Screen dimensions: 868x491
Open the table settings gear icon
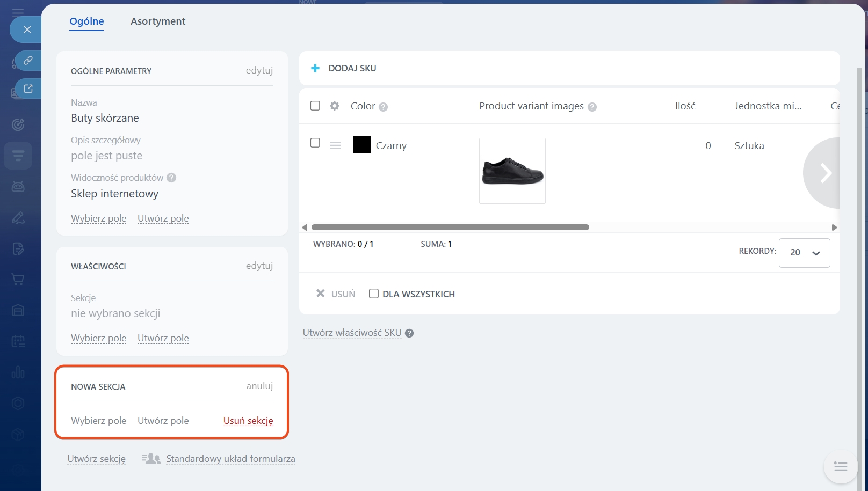335,106
